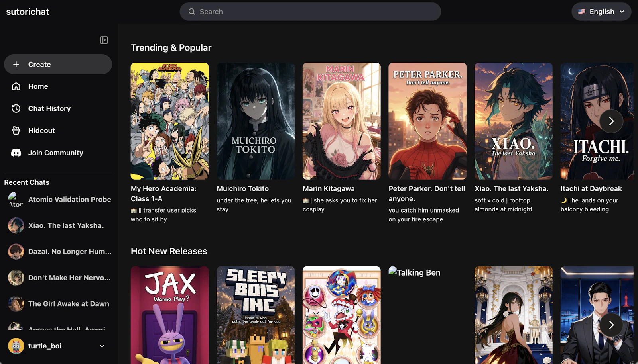Image resolution: width=638 pixels, height=364 pixels.
Task: Open sutorichat logo homepage
Action: [x=28, y=12]
